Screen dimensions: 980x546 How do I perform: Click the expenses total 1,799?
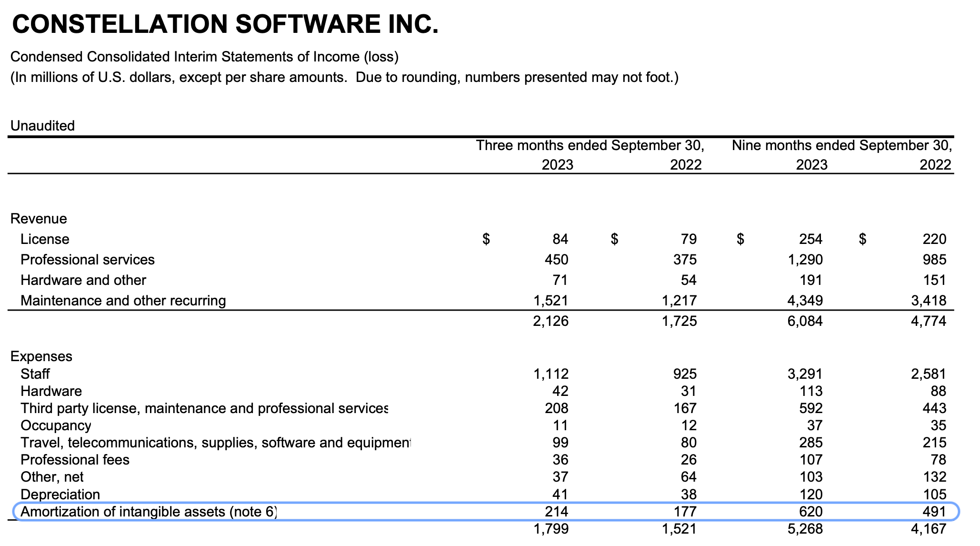pos(551,529)
